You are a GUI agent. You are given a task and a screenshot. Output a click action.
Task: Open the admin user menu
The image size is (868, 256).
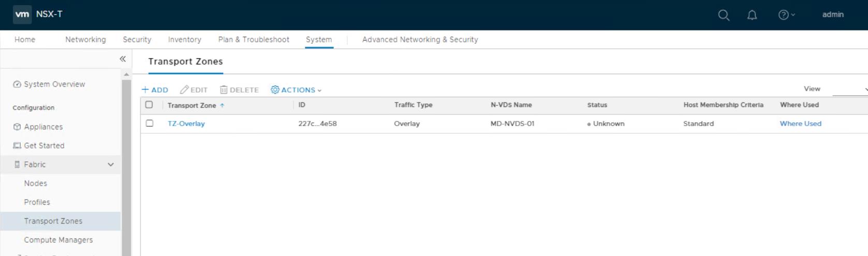tap(833, 14)
